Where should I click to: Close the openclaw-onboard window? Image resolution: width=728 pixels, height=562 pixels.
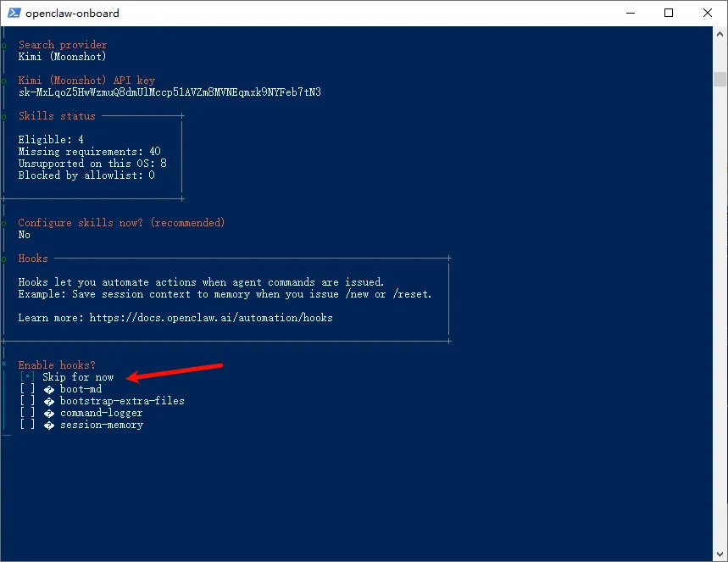pyautogui.click(x=708, y=13)
